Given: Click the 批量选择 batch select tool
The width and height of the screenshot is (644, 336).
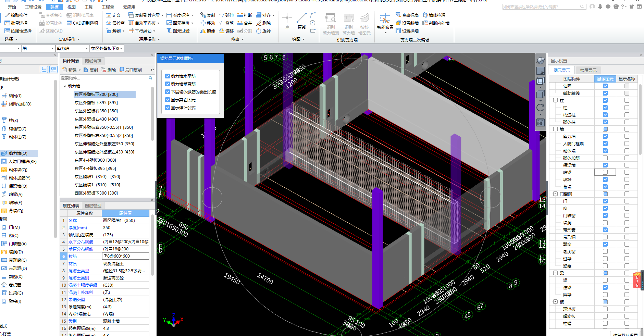Looking at the screenshot, I should (16, 23).
